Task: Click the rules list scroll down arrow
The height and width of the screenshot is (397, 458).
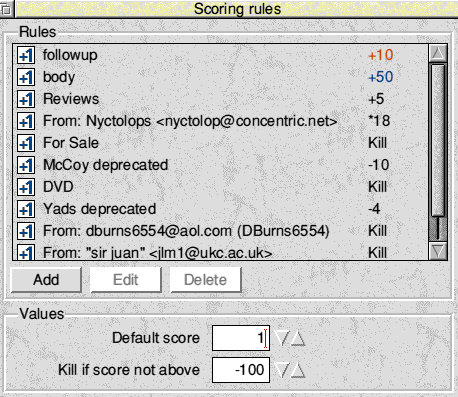Action: pos(438,251)
